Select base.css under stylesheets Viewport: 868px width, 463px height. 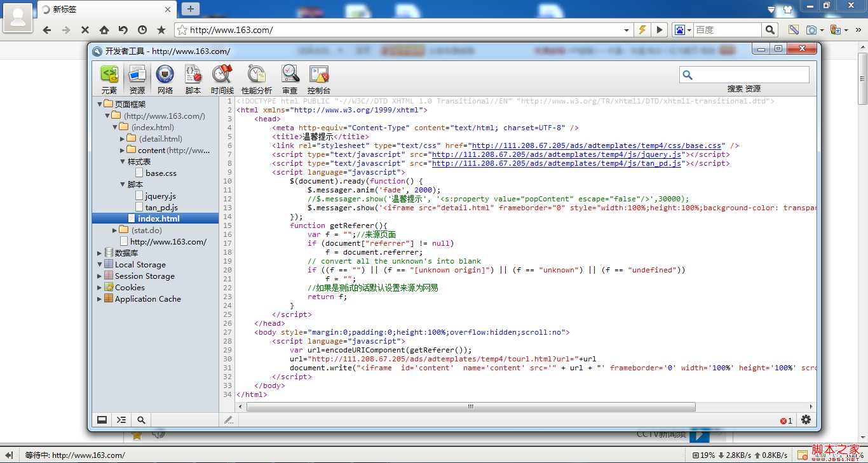(161, 173)
